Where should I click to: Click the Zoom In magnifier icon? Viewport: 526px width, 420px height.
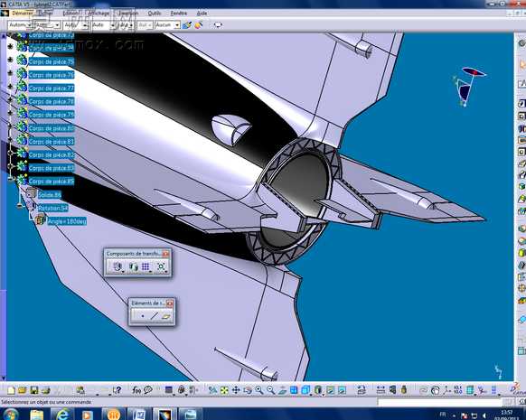pyautogui.click(x=259, y=390)
